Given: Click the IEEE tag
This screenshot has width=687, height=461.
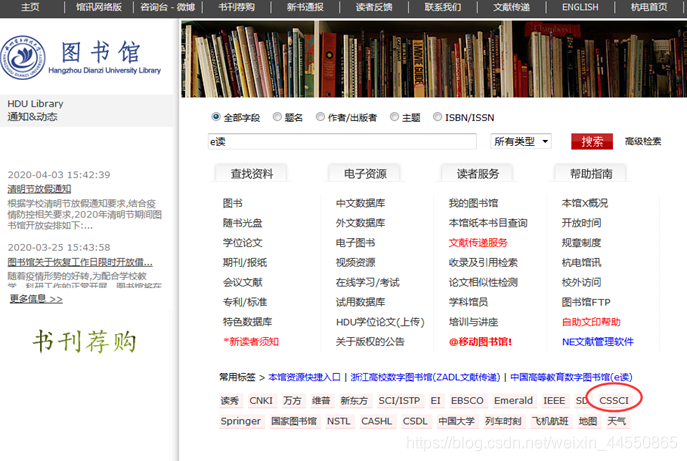Looking at the screenshot, I should tap(554, 401).
